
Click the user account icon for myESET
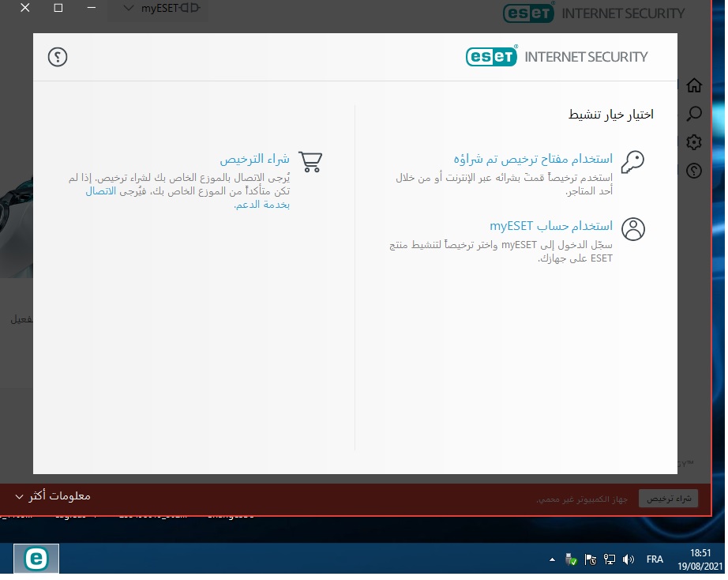point(633,229)
